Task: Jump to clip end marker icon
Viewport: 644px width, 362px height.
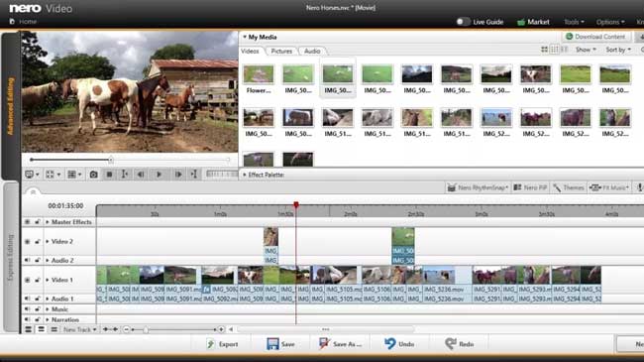Action: pyautogui.click(x=194, y=175)
